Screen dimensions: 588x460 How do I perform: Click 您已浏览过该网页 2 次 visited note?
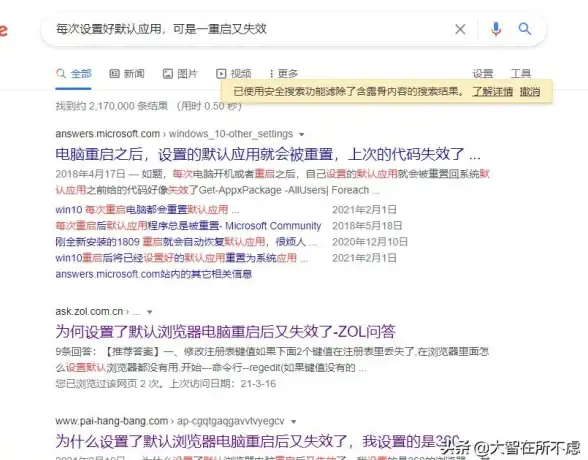point(165,384)
